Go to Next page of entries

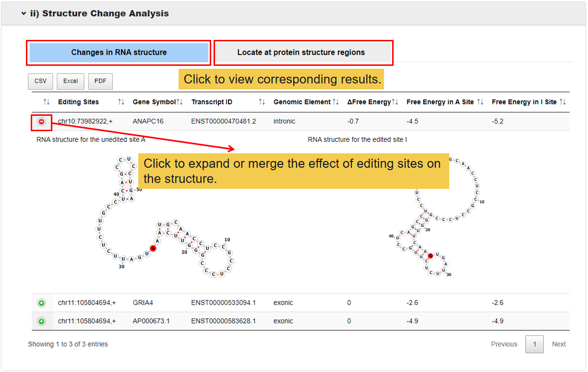click(x=558, y=344)
